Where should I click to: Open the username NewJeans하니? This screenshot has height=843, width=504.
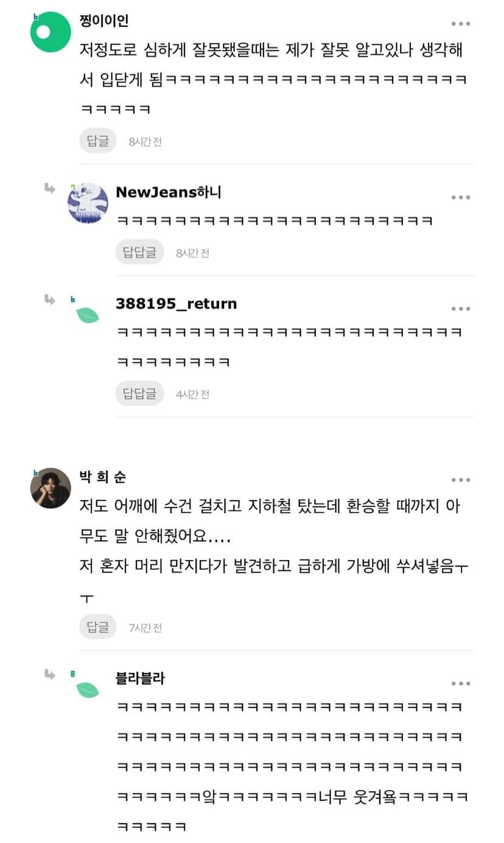168,192
